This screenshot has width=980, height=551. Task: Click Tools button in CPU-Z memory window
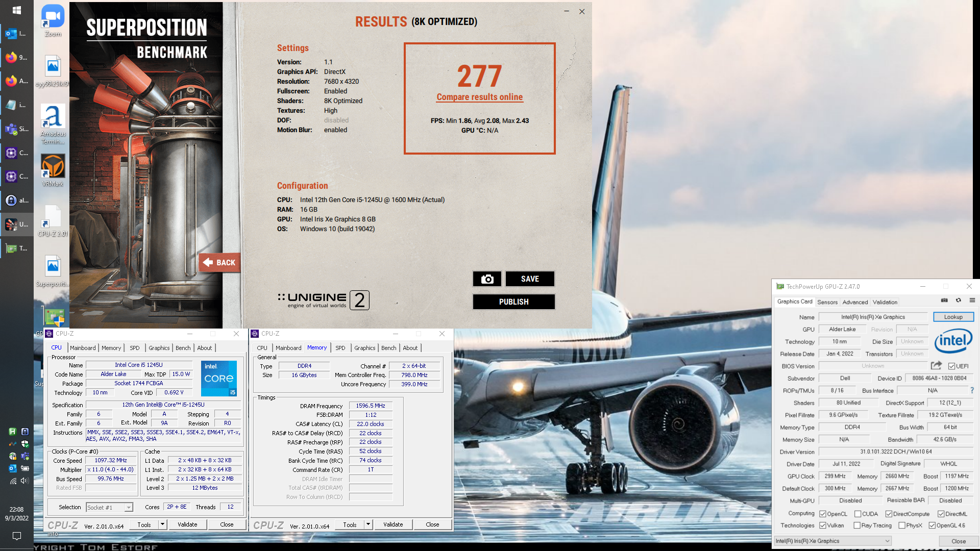[350, 524]
